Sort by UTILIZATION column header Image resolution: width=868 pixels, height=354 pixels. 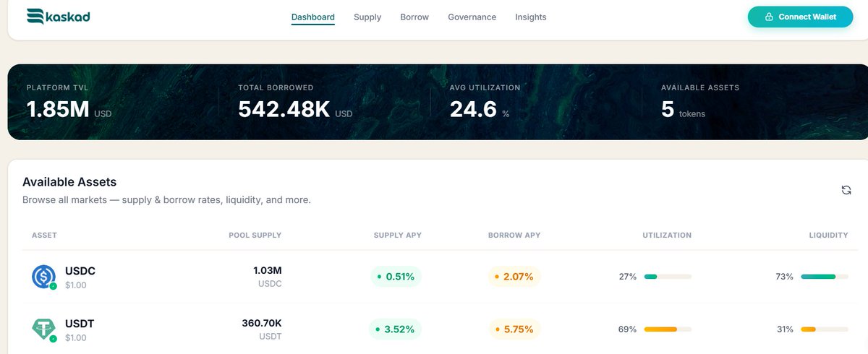[x=667, y=236]
